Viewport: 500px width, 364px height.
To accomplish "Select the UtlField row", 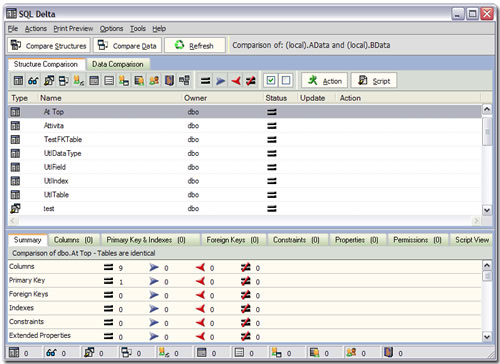I will tap(245, 167).
